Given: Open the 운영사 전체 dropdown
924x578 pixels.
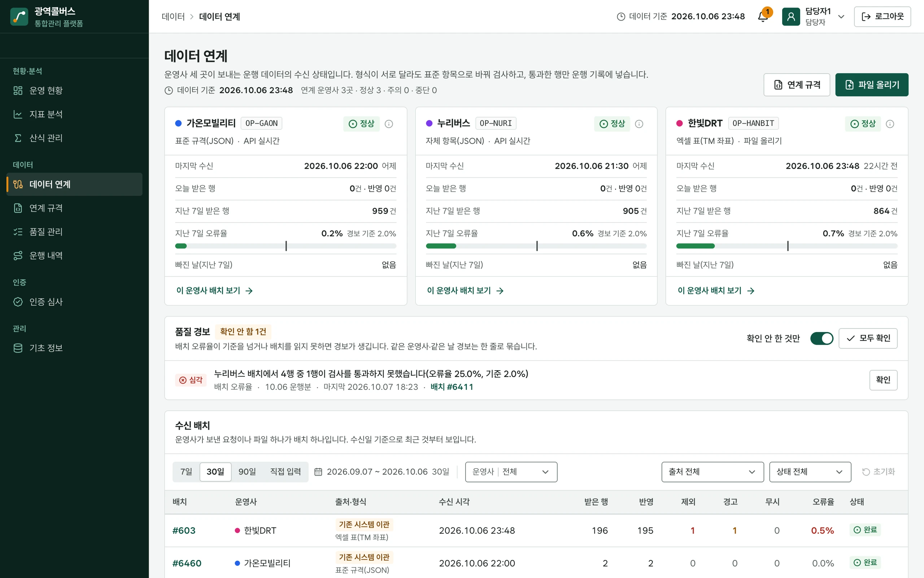Looking at the screenshot, I should [x=511, y=472].
